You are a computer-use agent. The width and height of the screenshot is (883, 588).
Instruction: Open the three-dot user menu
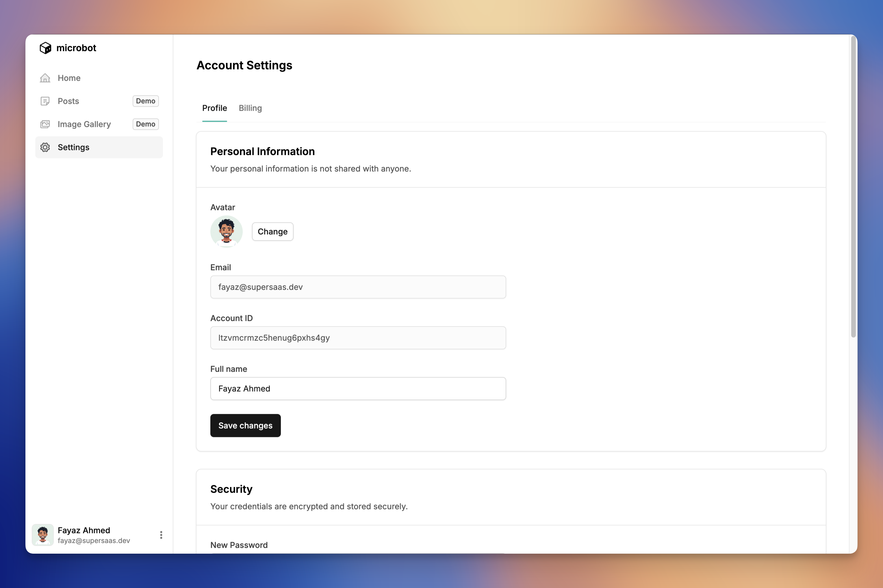[161, 535]
